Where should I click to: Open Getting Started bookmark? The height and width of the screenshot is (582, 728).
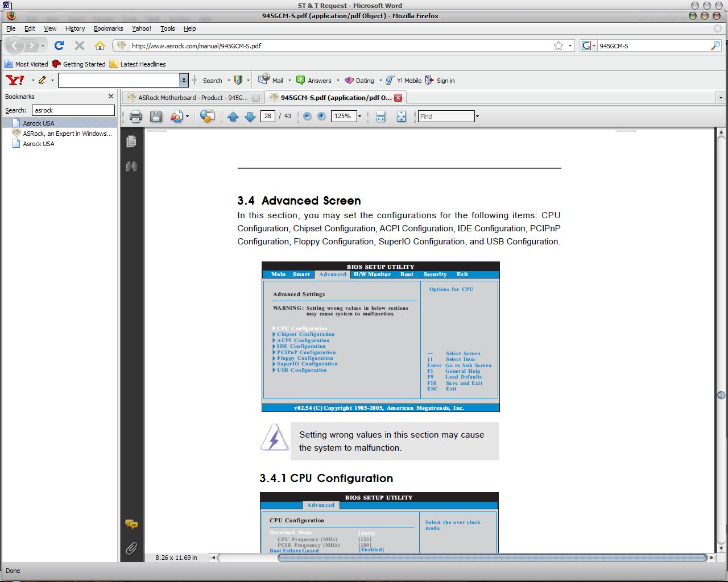tap(78, 64)
